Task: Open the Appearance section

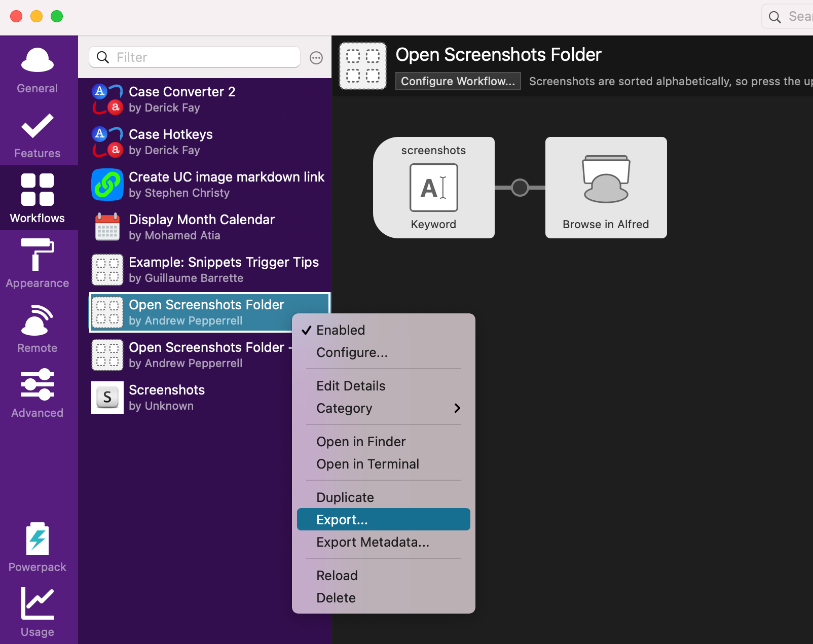Action: pos(38,263)
